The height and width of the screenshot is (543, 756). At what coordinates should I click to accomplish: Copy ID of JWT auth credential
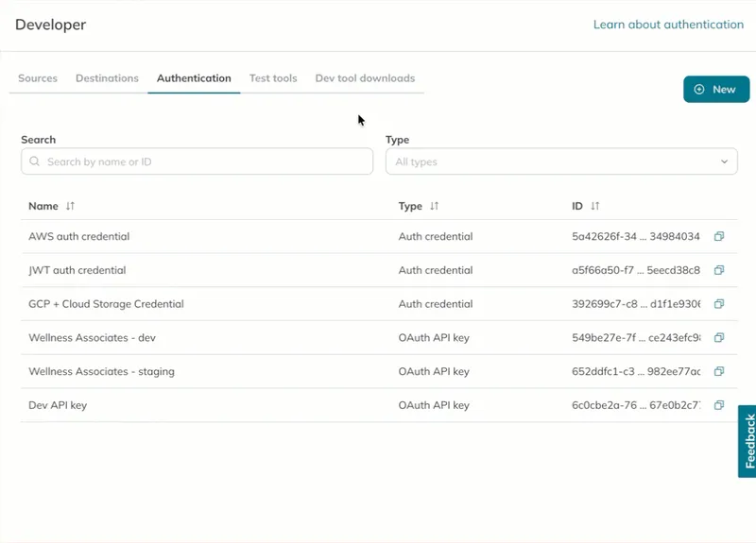tap(719, 270)
